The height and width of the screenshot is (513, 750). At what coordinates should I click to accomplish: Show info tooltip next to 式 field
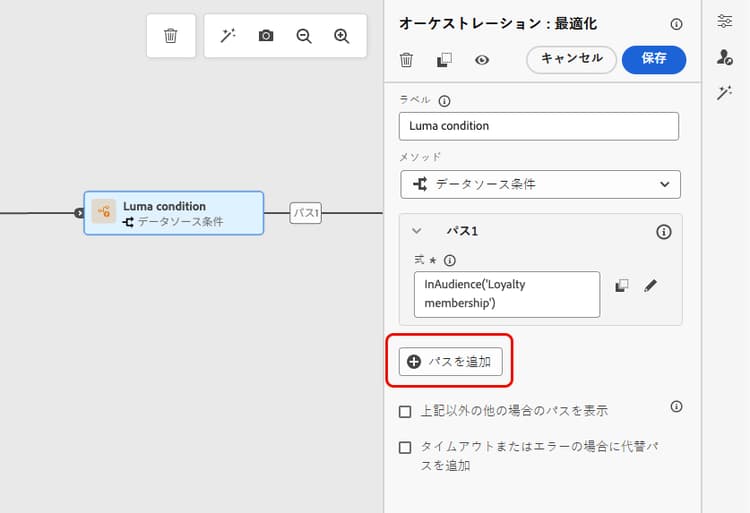(x=450, y=261)
